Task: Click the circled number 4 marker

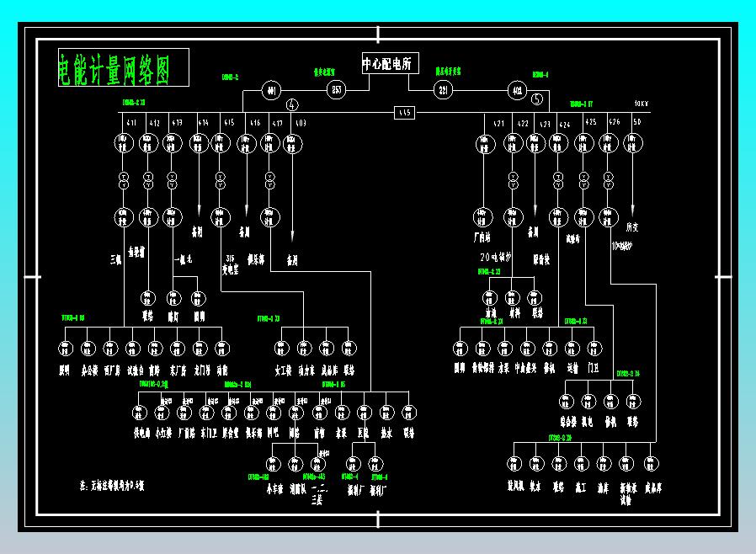Action: click(x=292, y=104)
